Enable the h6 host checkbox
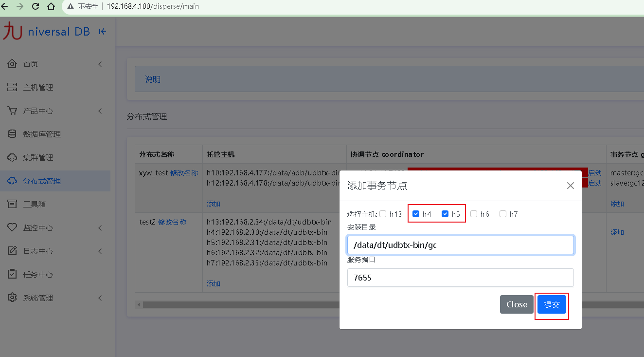Image resolution: width=644 pixels, height=357 pixels. [474, 214]
